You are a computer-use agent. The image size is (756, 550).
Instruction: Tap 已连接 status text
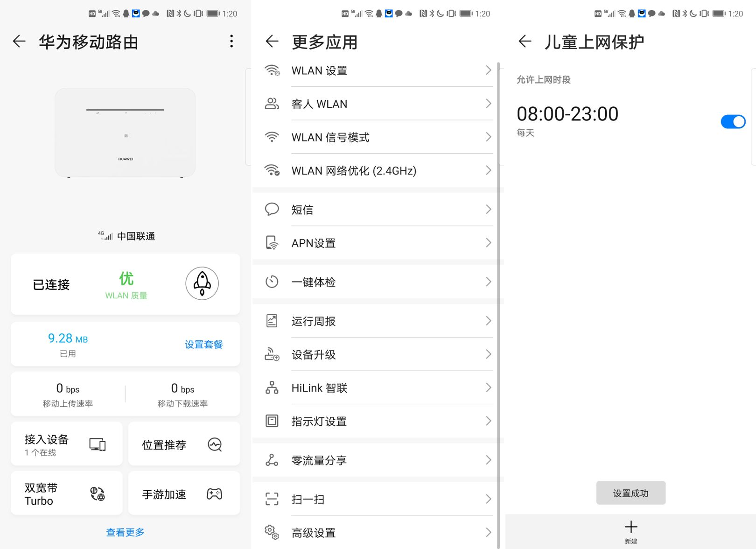(51, 284)
